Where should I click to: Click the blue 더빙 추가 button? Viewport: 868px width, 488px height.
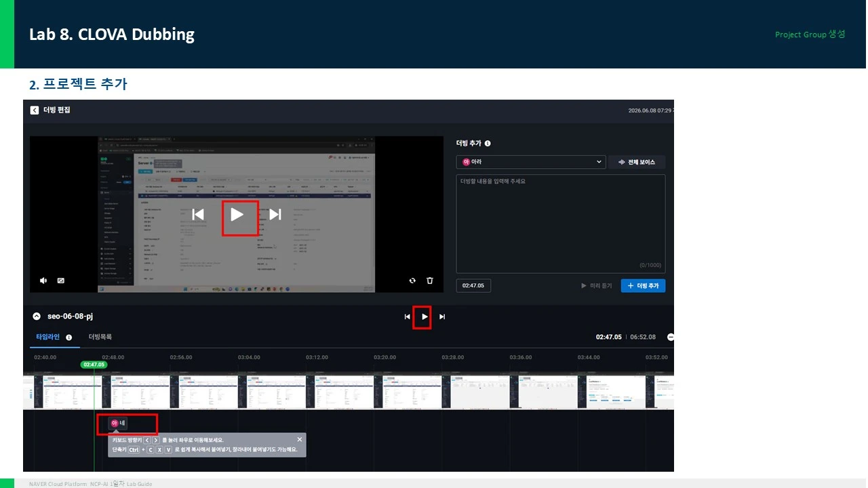(643, 286)
